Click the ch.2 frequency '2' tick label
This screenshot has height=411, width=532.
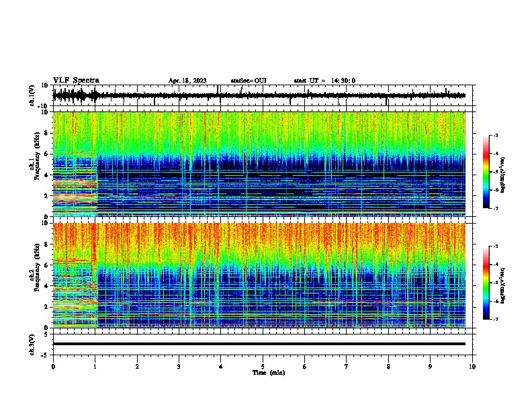pyautogui.click(x=46, y=307)
